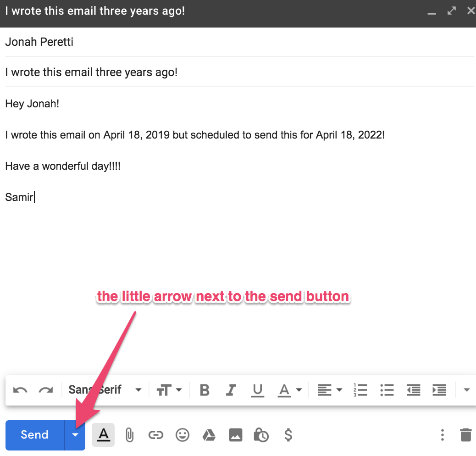Viewport: 476px width, 456px height.
Task: Insert files using Google Drive icon
Action: point(209,435)
